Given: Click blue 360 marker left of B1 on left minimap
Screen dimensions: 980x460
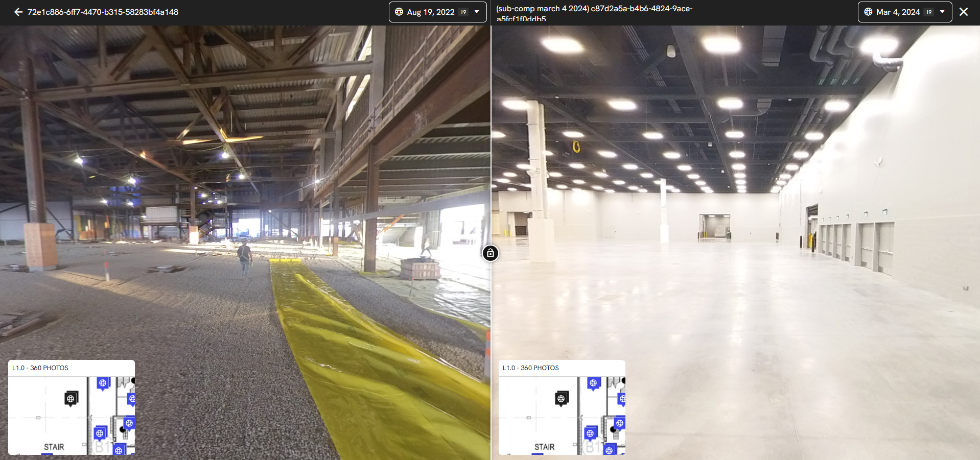Looking at the screenshot, I should tap(100, 433).
